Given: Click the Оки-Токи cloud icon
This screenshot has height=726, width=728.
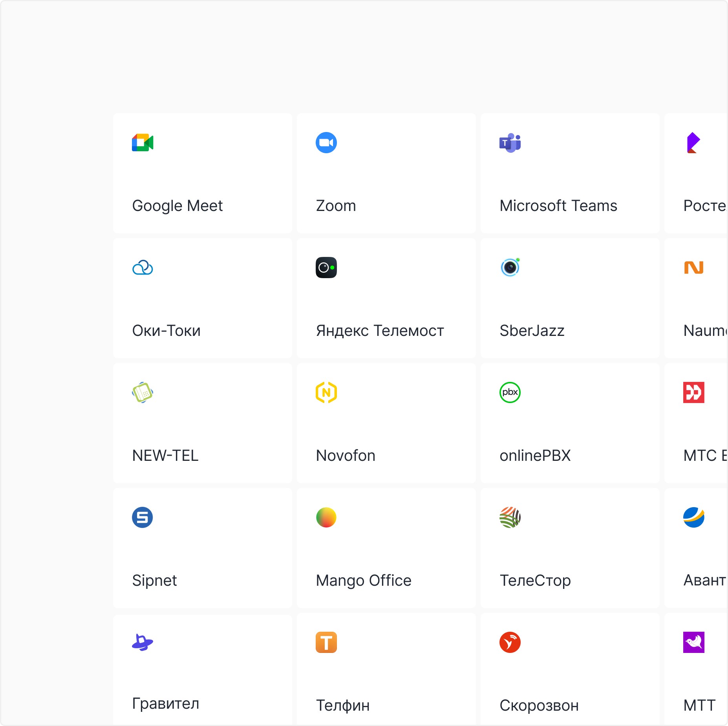Looking at the screenshot, I should coord(143,268).
